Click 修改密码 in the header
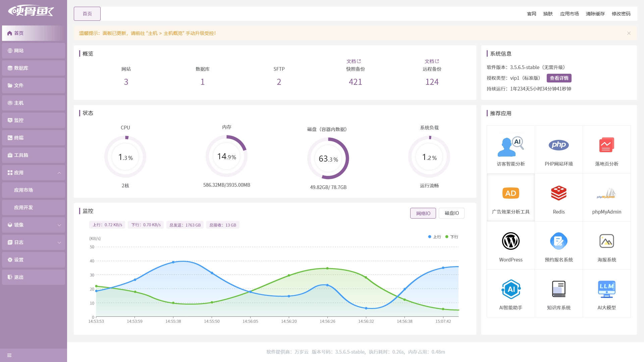 coord(621,14)
